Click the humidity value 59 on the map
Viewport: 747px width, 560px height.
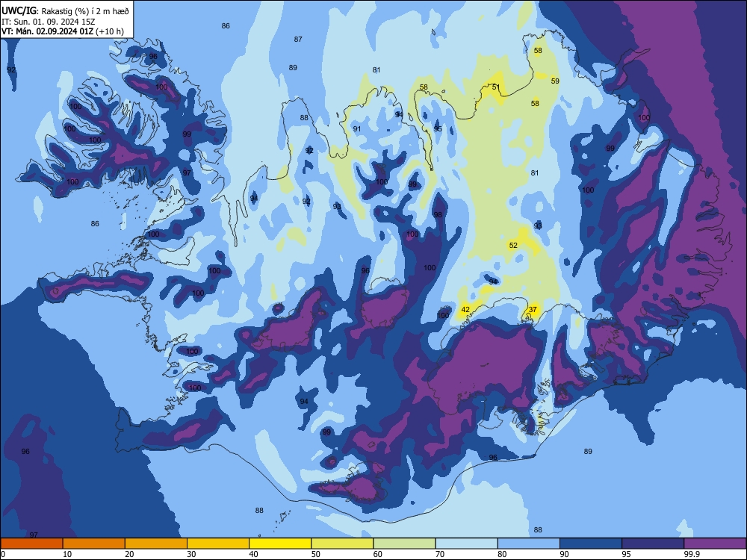(x=555, y=81)
